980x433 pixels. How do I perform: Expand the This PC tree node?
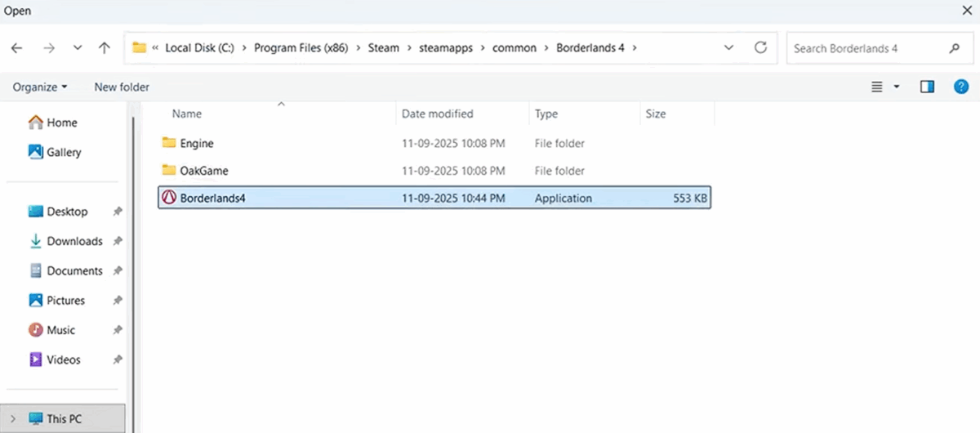tap(12, 419)
